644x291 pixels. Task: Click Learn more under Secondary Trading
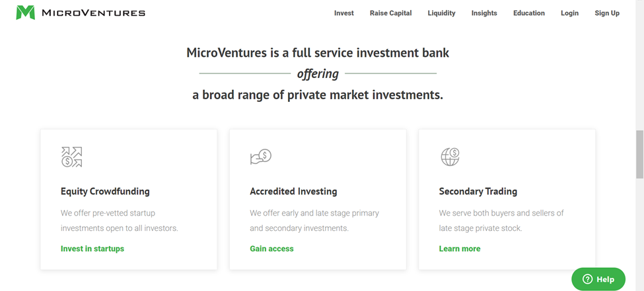pyautogui.click(x=460, y=249)
